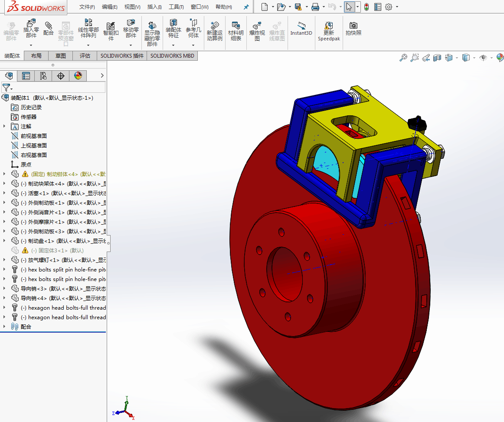Expand the 注解 (Annotations) tree node
The width and height of the screenshot is (504, 422).
tap(4, 126)
